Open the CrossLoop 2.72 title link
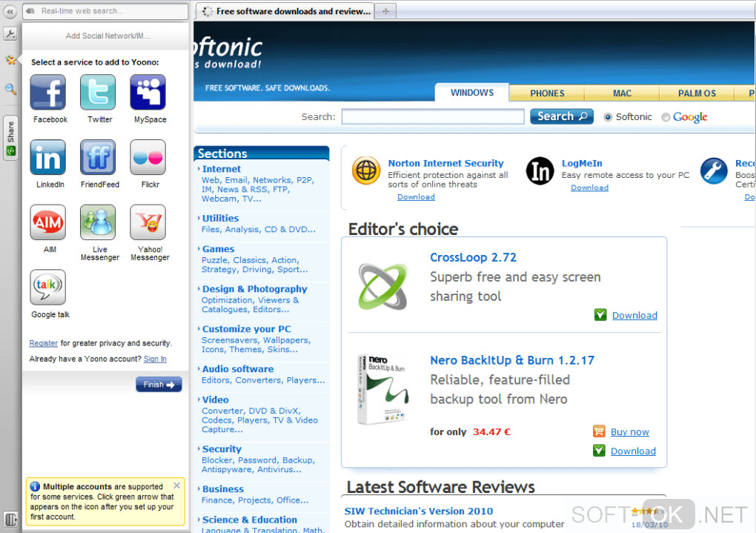The image size is (756, 533). tap(473, 257)
